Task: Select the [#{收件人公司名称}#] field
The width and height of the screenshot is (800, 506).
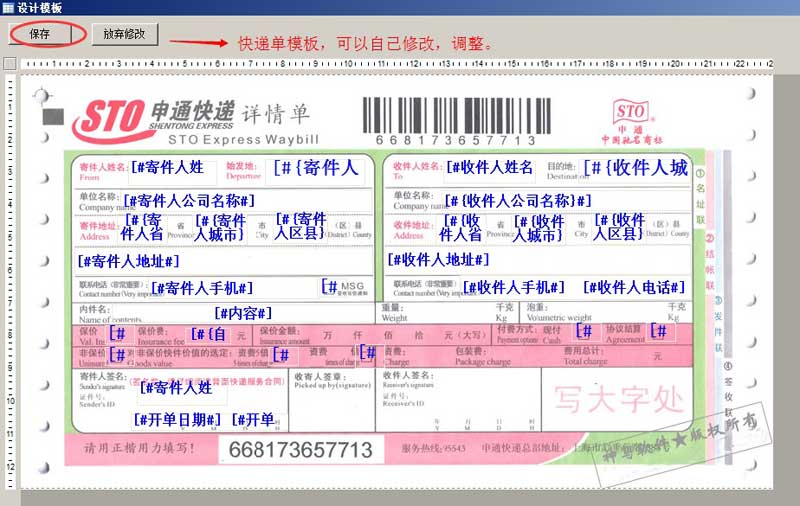Action: point(518,201)
